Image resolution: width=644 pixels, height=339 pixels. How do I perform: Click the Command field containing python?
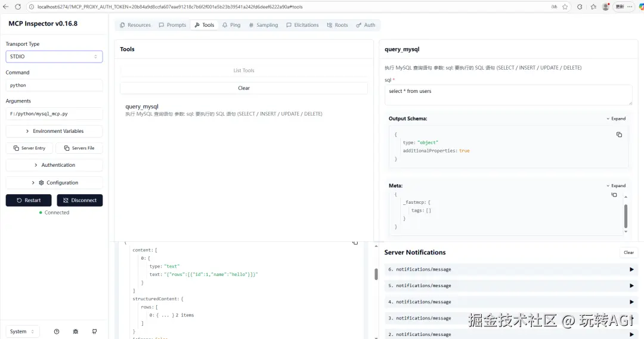tap(54, 85)
